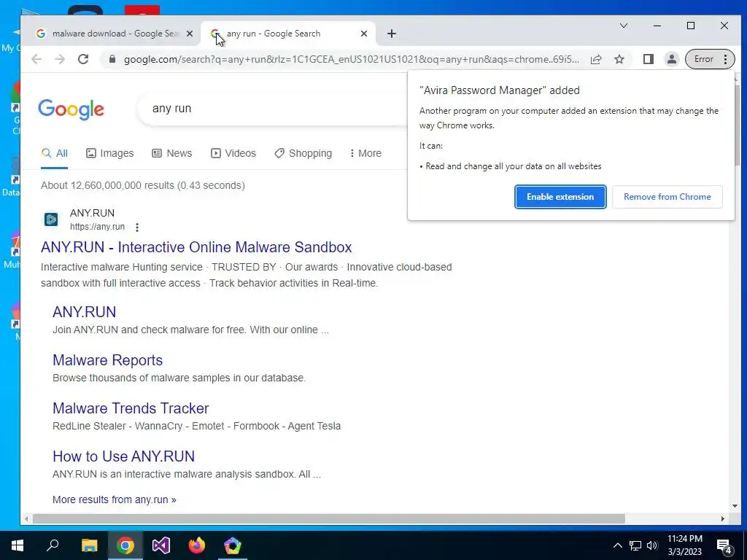
Task: Open the tab search chevron
Action: [x=623, y=26]
